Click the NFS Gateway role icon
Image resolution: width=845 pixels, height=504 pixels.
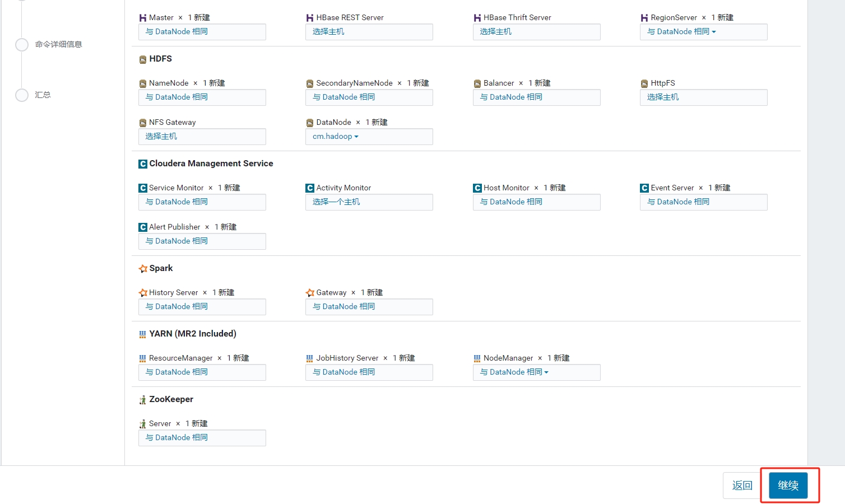point(143,123)
